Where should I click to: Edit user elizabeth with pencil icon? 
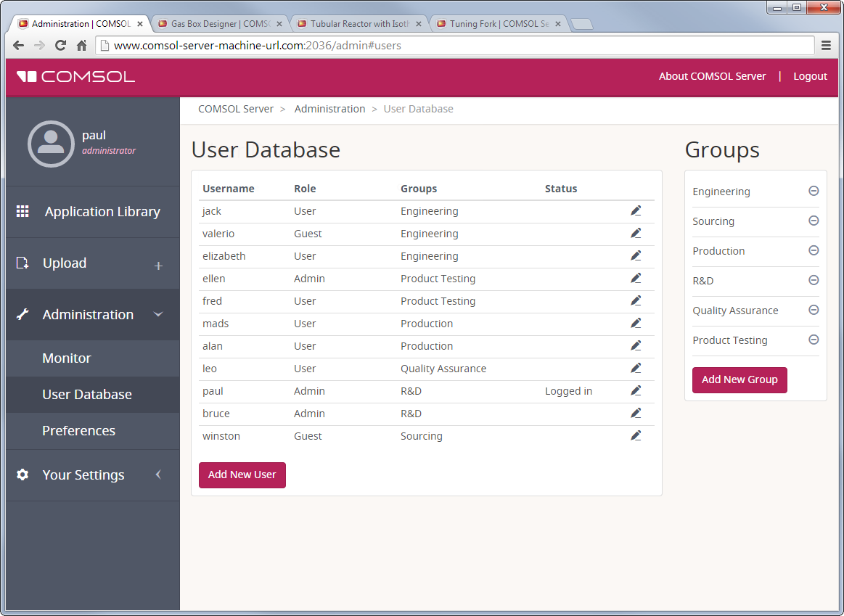tap(636, 256)
